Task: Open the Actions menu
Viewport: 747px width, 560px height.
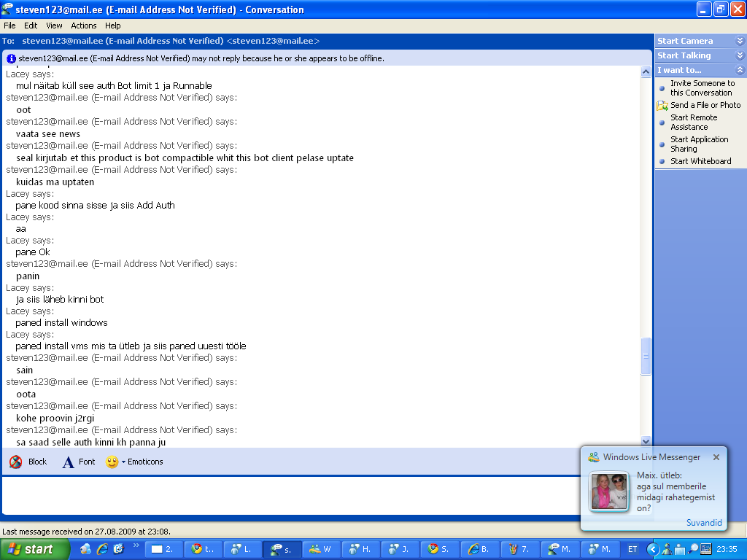Action: tap(84, 26)
